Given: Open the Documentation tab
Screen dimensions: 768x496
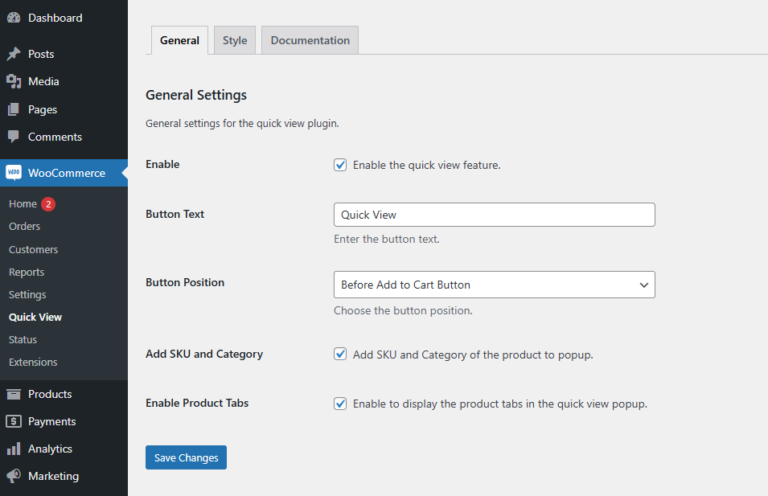Looking at the screenshot, I should (x=310, y=40).
